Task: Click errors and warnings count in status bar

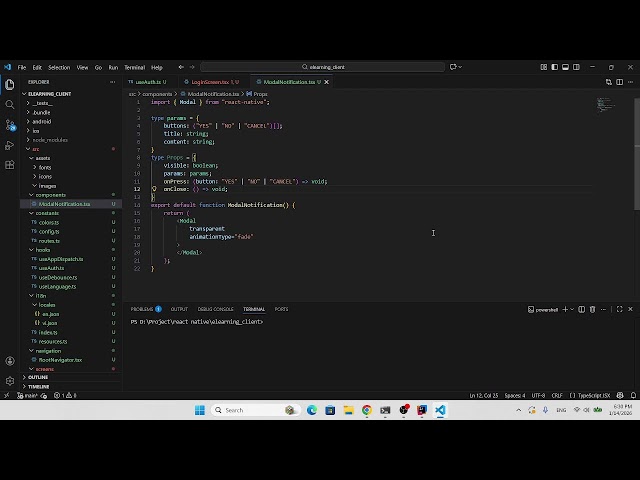Action: coord(65,395)
